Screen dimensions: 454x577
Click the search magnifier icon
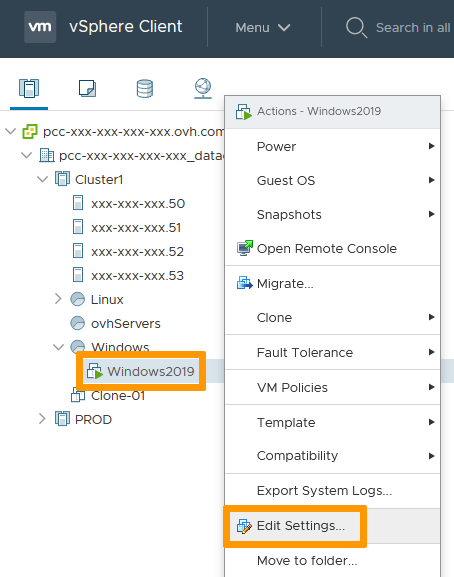(356, 27)
